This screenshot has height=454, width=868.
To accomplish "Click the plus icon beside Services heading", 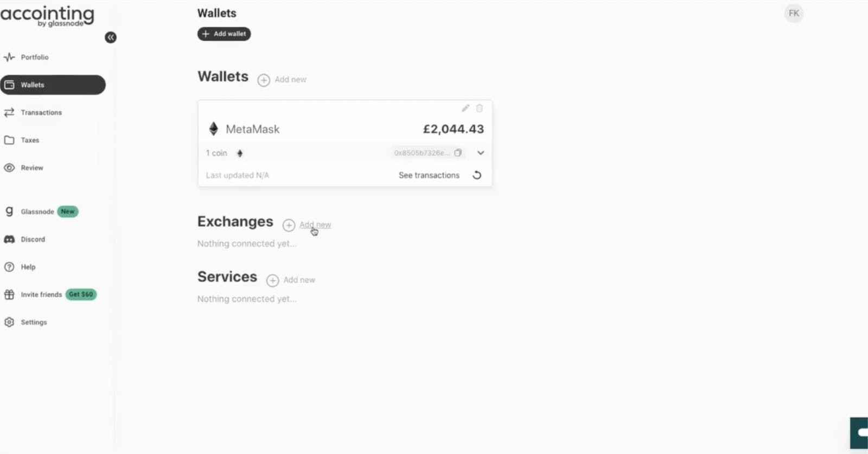I will point(272,280).
